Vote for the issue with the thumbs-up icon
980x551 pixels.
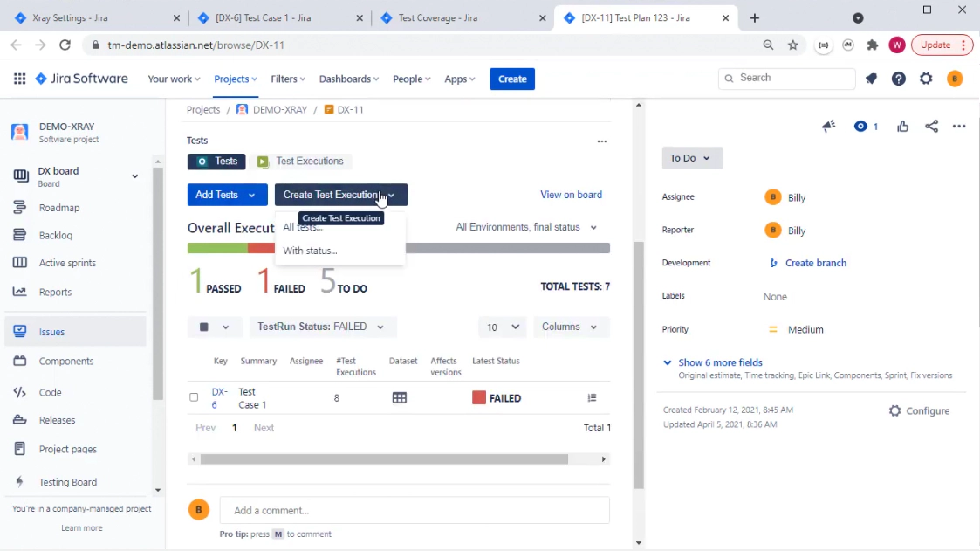pos(902,126)
